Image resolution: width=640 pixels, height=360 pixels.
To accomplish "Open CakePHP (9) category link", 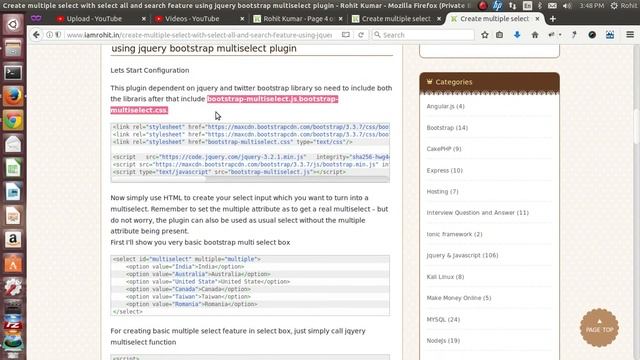I will pos(444,149).
